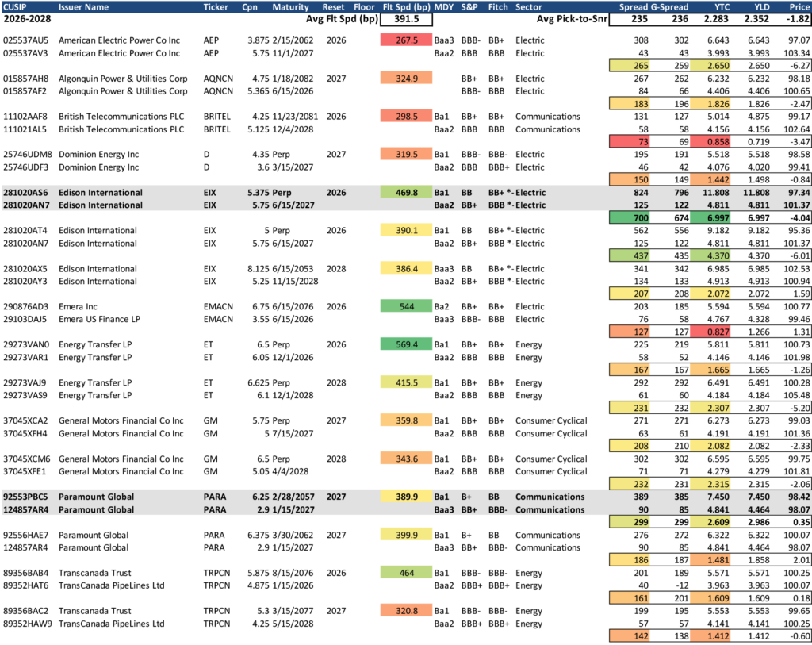Select the Maturity column header
812x645 pixels.
tap(291, 7)
